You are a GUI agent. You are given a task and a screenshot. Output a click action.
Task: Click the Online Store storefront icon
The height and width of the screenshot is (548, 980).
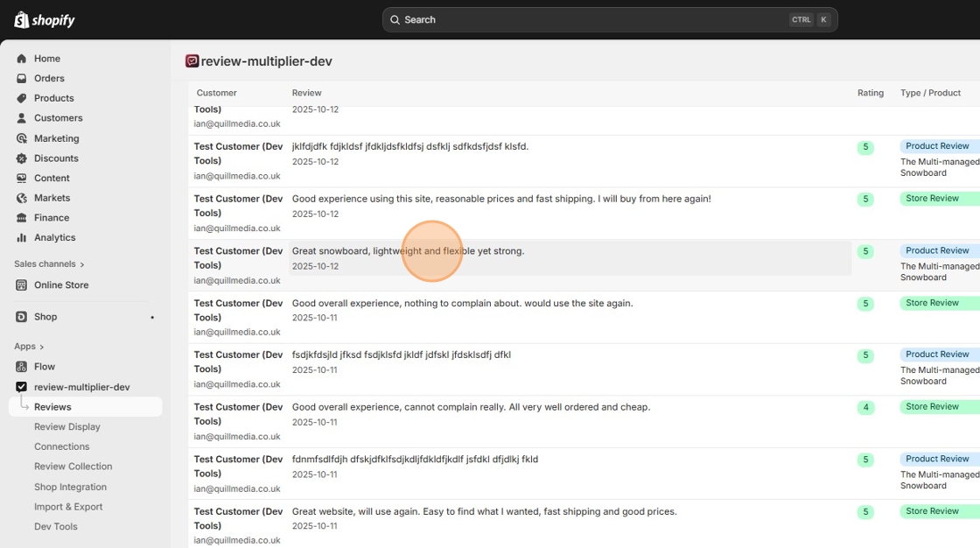(21, 285)
